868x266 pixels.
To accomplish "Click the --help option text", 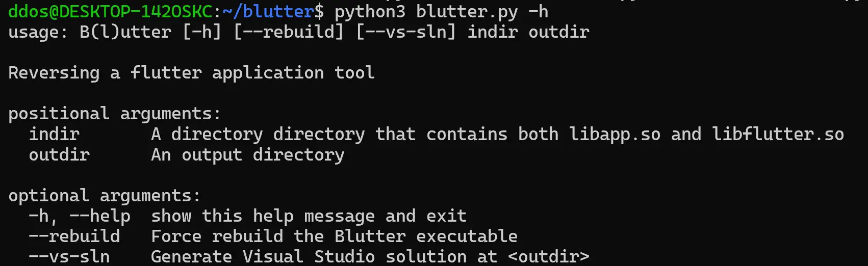I will [100, 216].
